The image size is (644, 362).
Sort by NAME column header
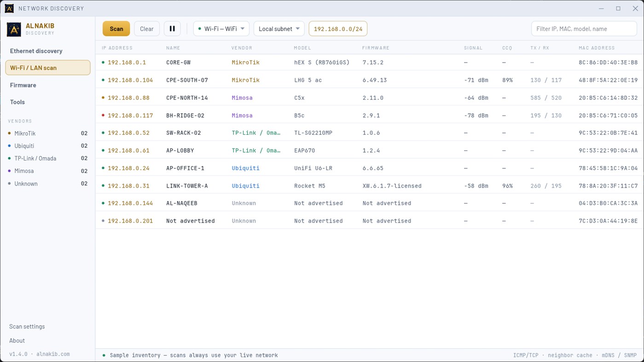point(173,48)
